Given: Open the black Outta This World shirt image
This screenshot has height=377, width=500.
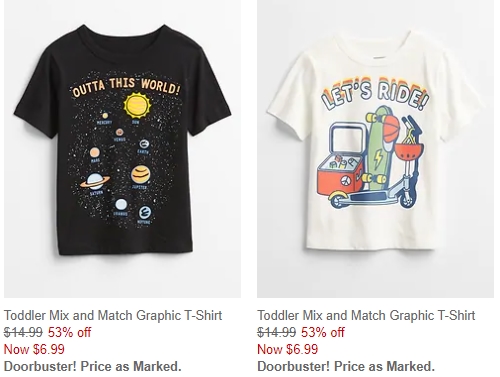Looking at the screenshot, I should pos(122,149).
